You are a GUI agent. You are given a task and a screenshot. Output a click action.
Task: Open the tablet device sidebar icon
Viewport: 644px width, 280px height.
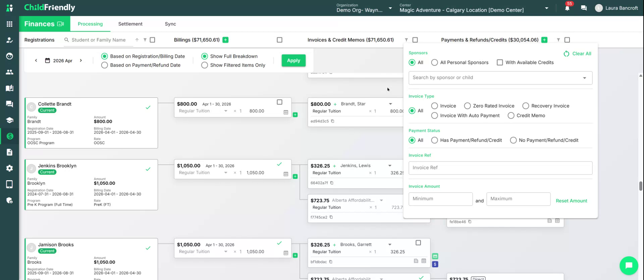(9, 184)
